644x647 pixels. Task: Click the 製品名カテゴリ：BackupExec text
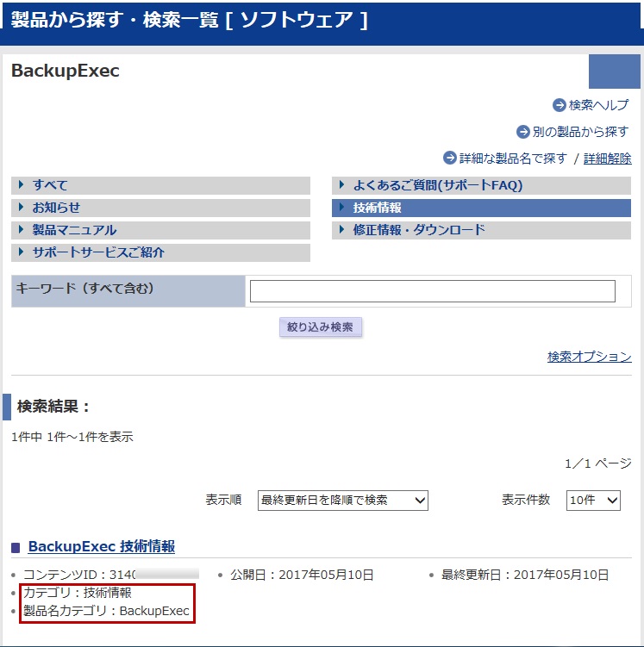click(x=106, y=611)
